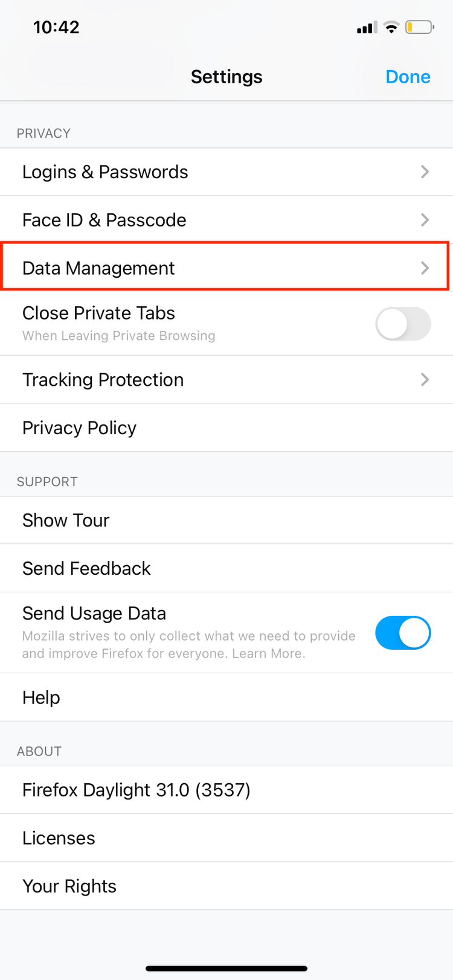This screenshot has width=453, height=980.
Task: Tap the battery indicator icon
Action: point(419,27)
